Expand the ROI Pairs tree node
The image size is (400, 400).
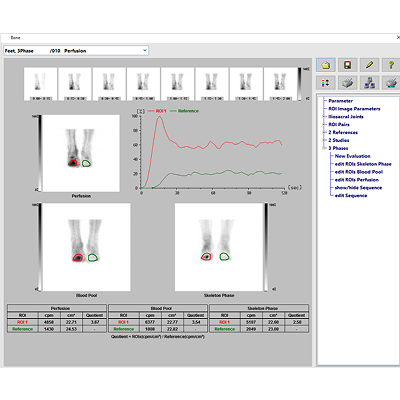click(323, 124)
